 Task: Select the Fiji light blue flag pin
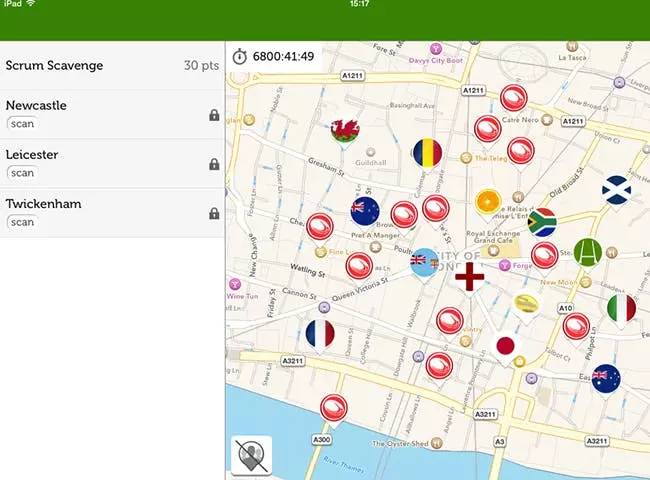coord(424,263)
